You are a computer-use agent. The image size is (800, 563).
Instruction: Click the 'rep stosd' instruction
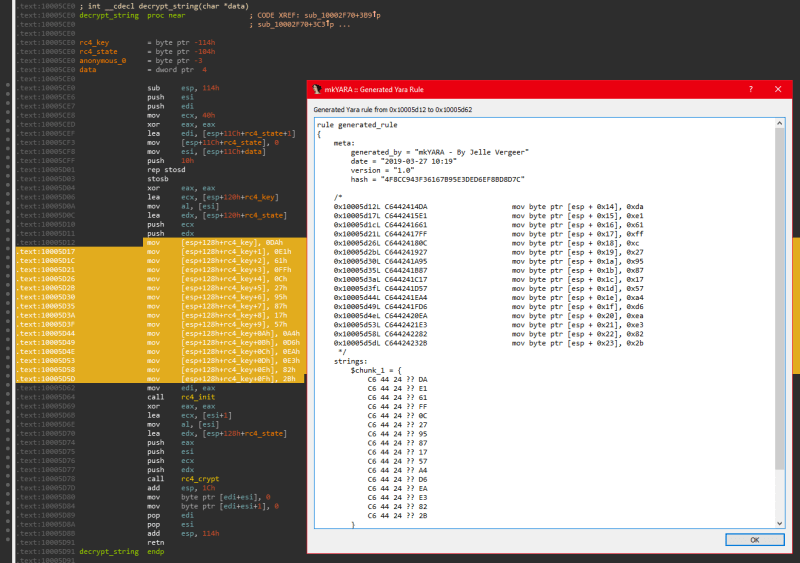[x=166, y=169]
